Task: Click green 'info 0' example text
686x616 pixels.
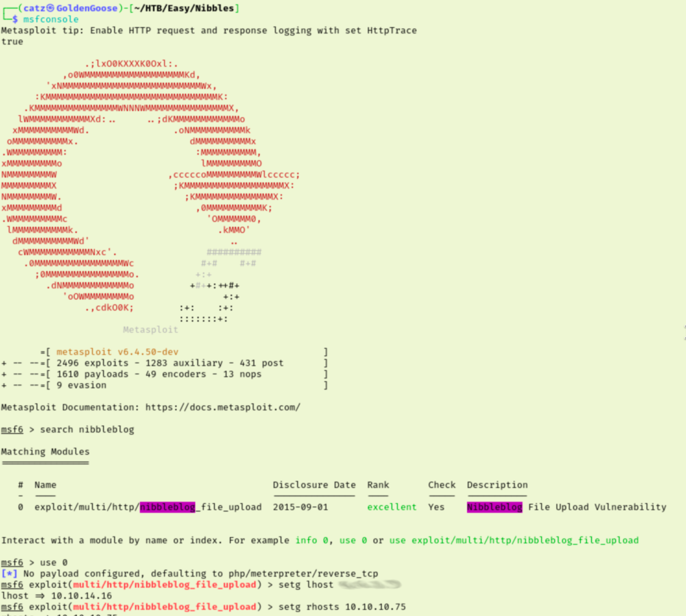Action: (x=312, y=540)
